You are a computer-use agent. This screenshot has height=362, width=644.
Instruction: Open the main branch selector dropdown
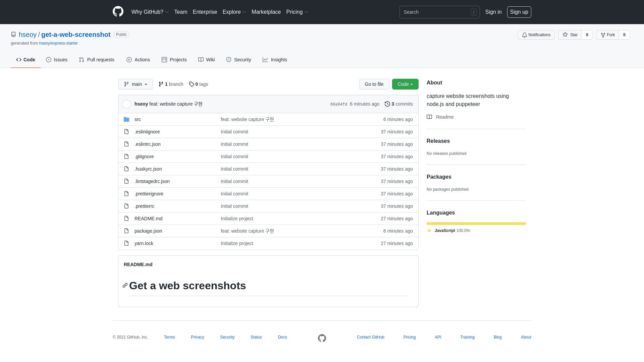(x=135, y=84)
